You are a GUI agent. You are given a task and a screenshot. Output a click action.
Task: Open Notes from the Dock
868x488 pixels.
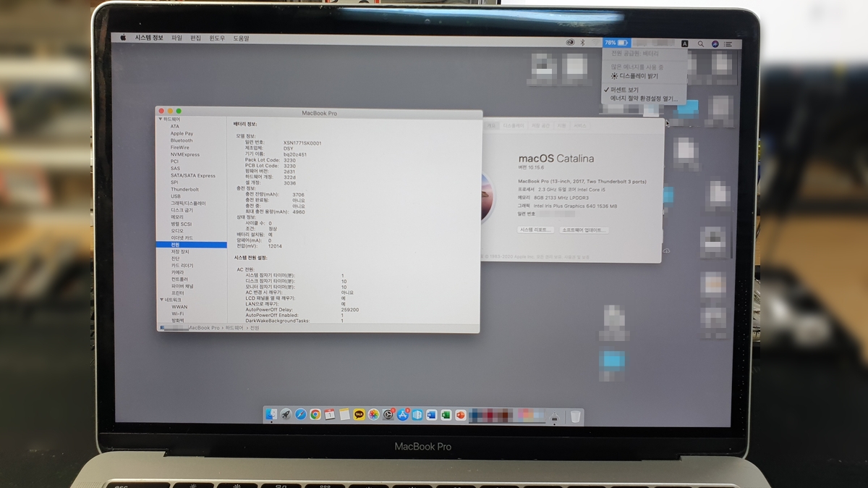pos(344,415)
